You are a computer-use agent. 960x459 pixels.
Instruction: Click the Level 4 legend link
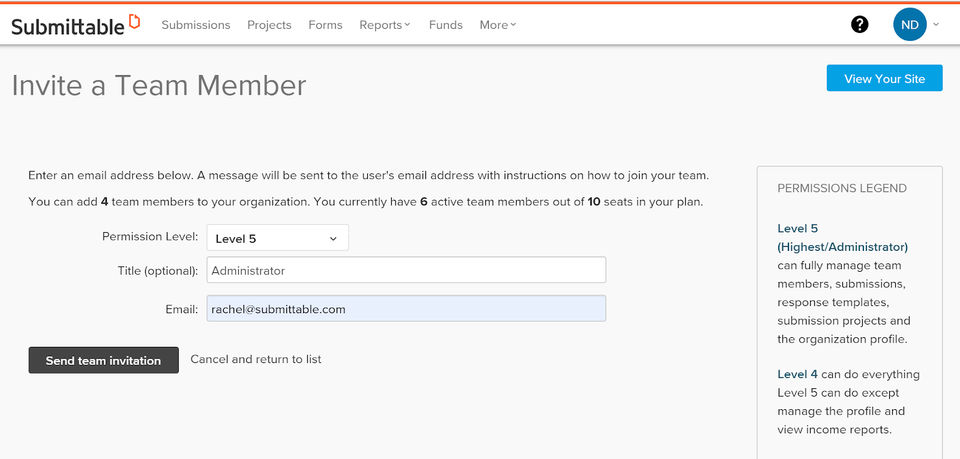tap(797, 374)
